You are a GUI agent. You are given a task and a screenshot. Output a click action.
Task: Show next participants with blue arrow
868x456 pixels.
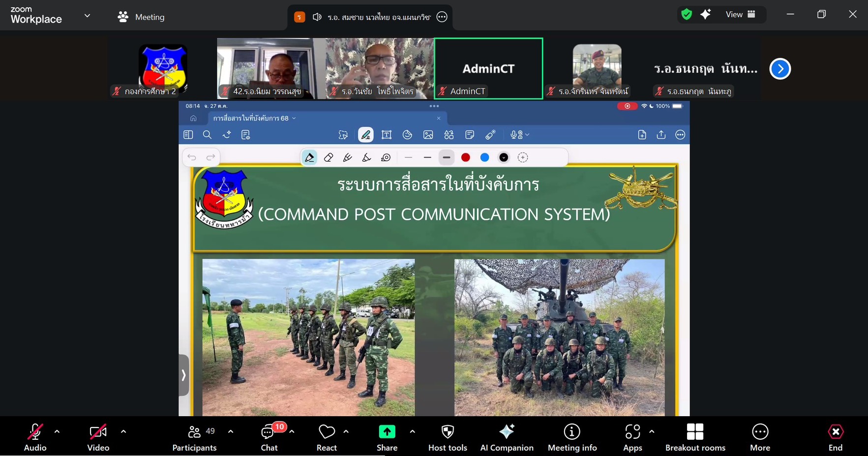coord(780,69)
